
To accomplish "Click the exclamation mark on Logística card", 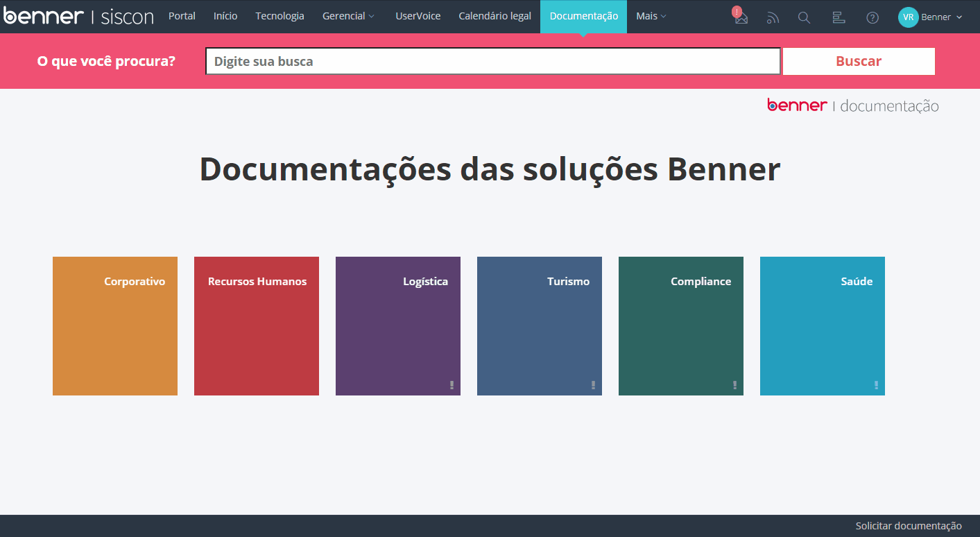I will pos(452,385).
